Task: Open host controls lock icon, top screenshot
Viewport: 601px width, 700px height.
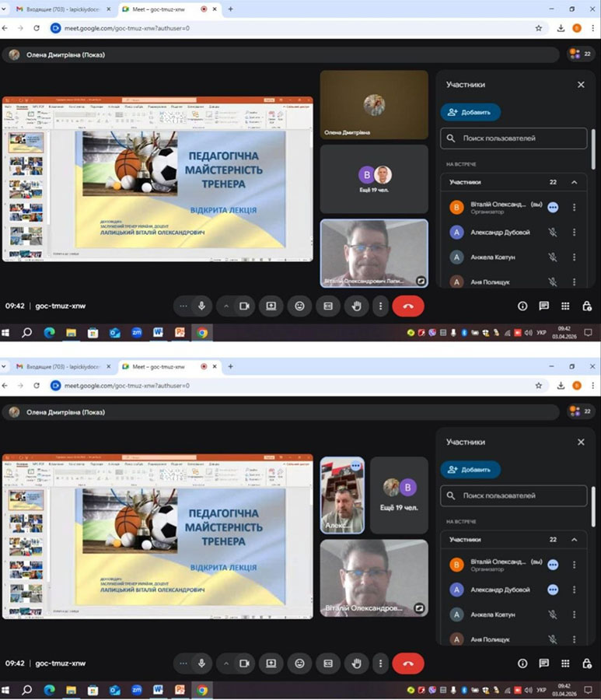Action: [587, 306]
